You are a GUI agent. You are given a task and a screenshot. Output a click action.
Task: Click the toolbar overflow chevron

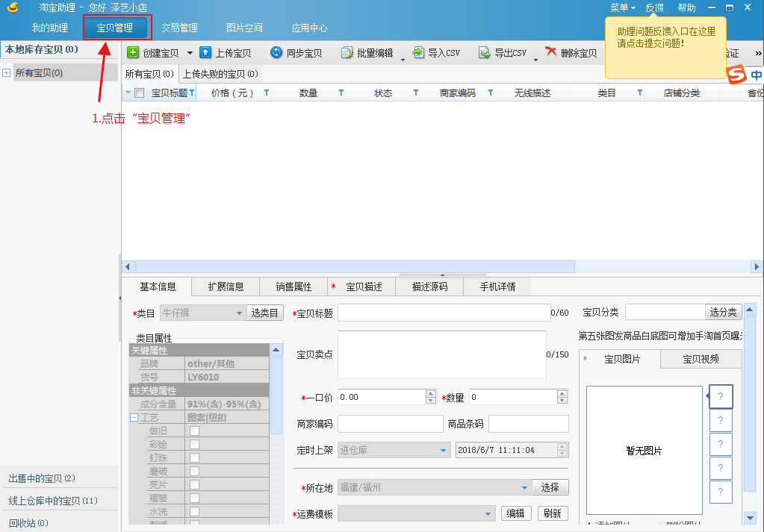758,53
